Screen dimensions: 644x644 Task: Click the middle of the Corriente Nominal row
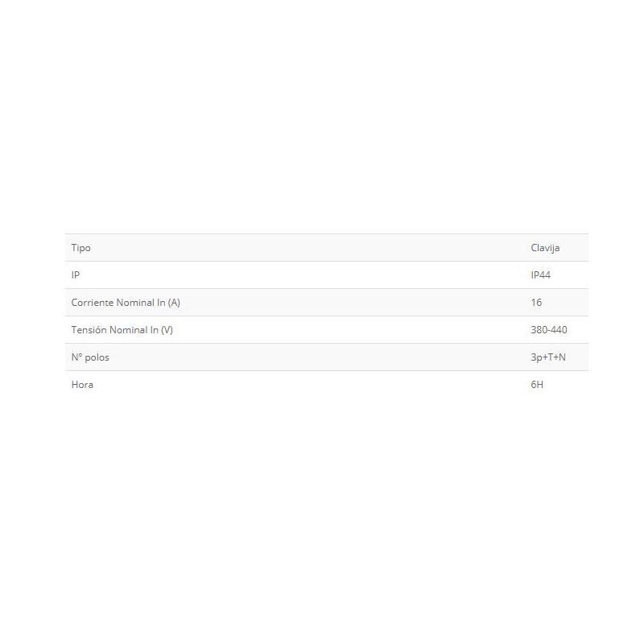[326, 303]
